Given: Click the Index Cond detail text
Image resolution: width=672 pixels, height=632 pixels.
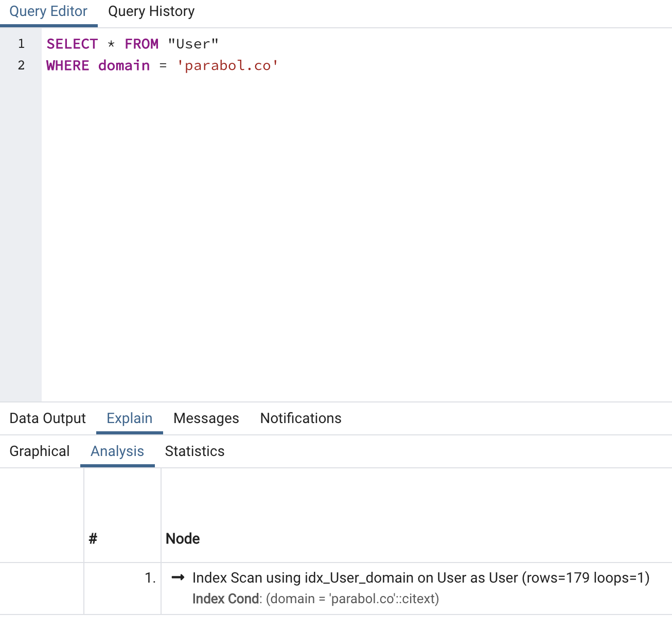Looking at the screenshot, I should point(315,599).
